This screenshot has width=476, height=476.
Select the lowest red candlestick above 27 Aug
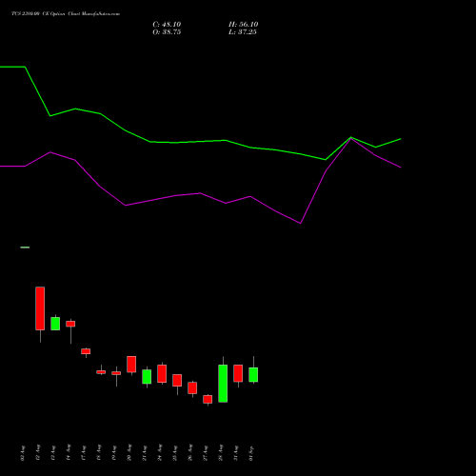click(x=208, y=399)
